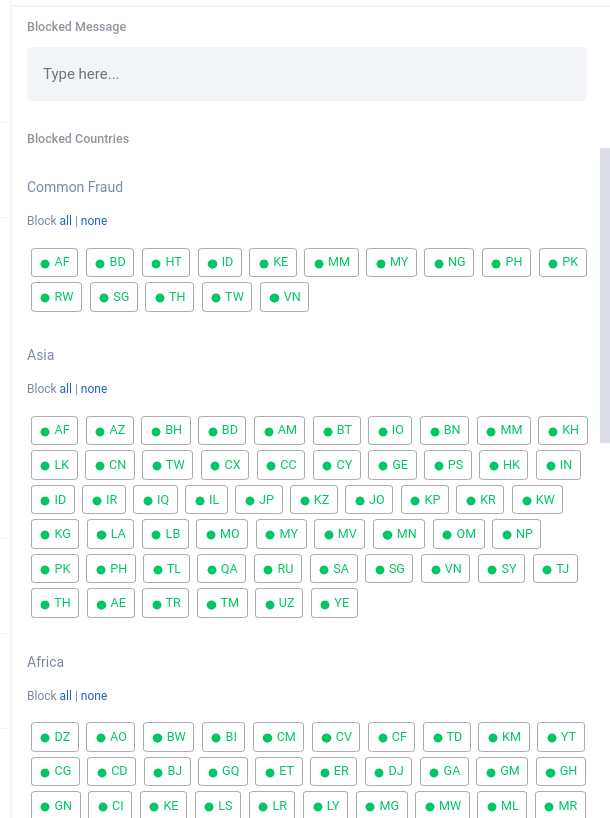Toggle ET country in Africa

point(279,771)
